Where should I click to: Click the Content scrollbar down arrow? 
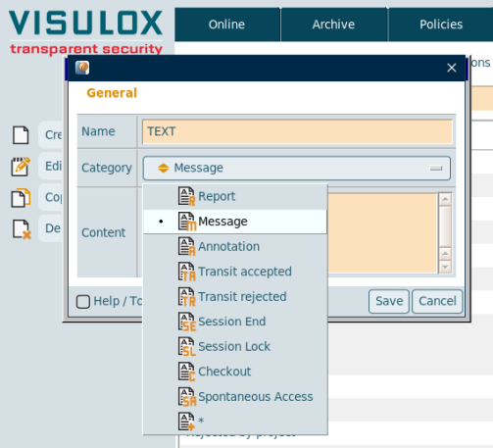(445, 267)
